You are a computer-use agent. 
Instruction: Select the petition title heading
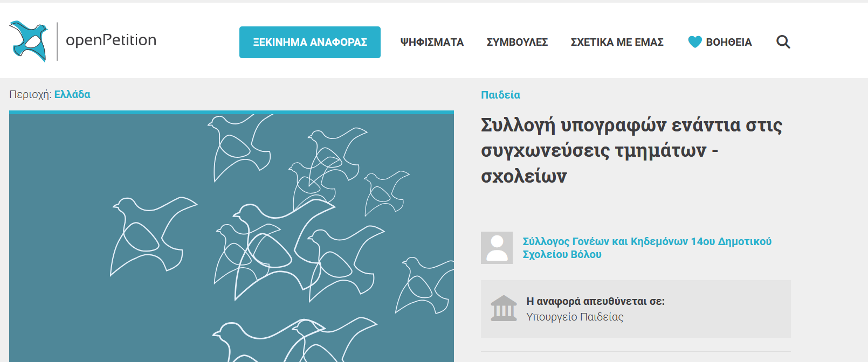(631, 150)
